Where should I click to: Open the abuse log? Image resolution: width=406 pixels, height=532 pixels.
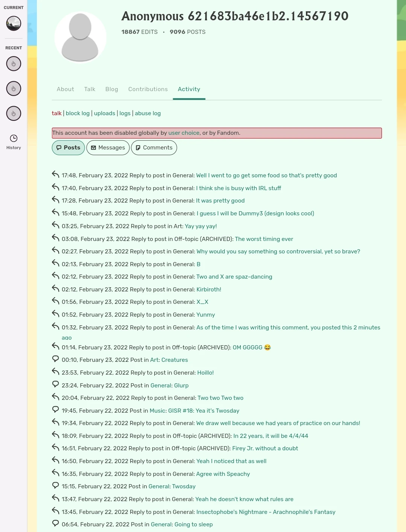click(x=147, y=113)
